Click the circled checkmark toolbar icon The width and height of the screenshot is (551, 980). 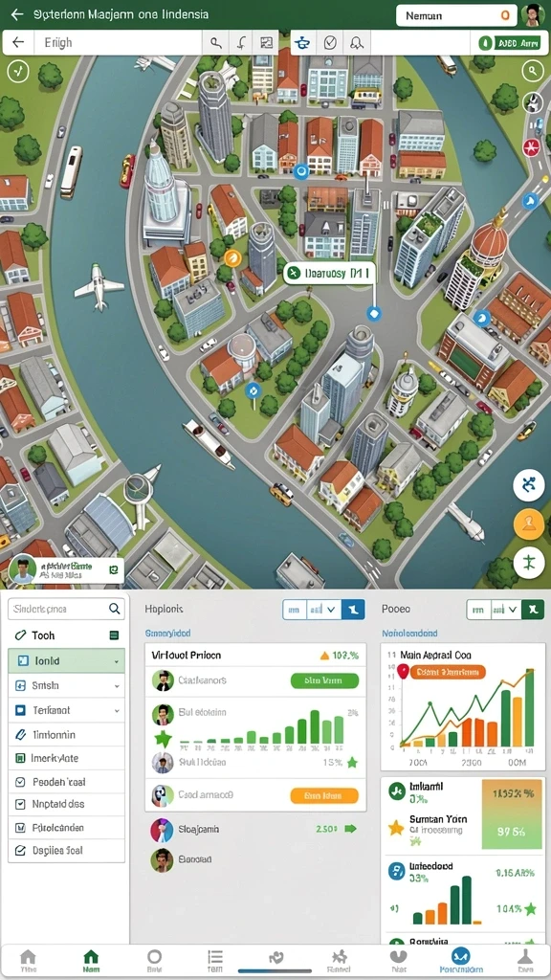[330, 42]
